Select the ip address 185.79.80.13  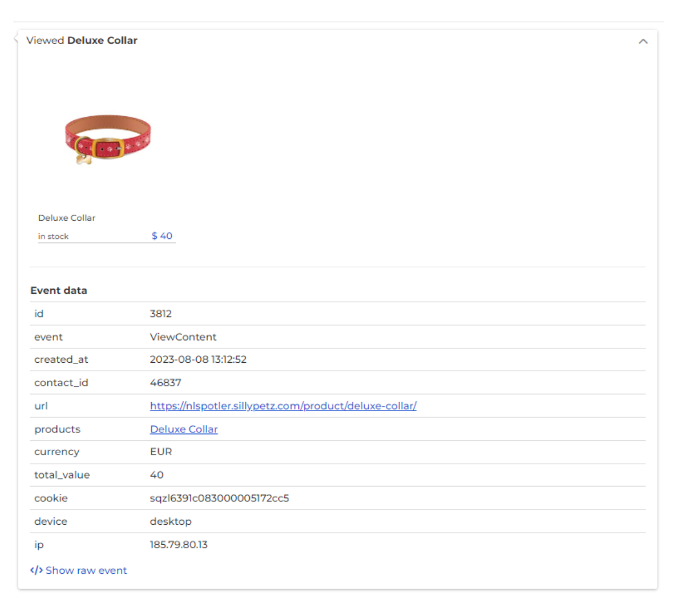point(179,545)
